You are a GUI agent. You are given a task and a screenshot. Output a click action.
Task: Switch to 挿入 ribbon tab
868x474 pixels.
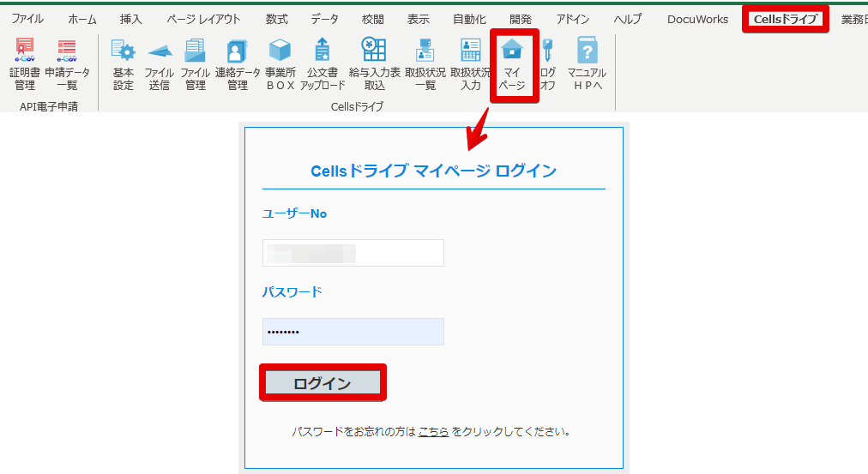pyautogui.click(x=130, y=19)
